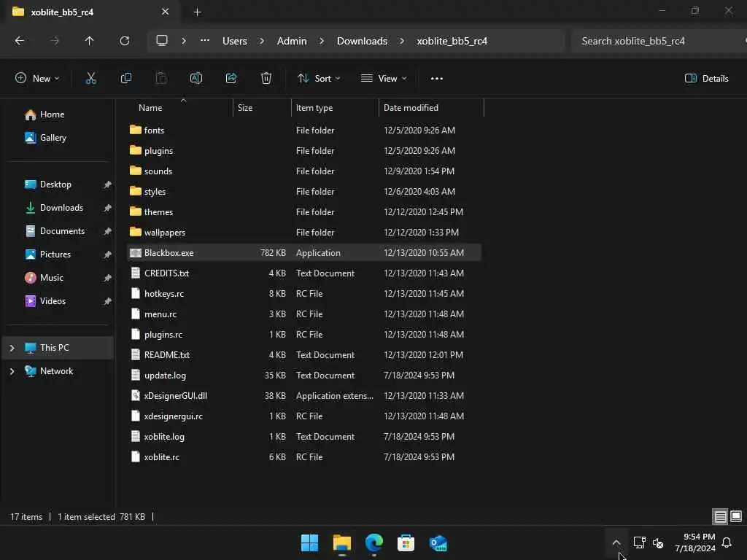Image resolution: width=747 pixels, height=560 pixels.
Task: Sort by Item type column header
Action: click(314, 108)
